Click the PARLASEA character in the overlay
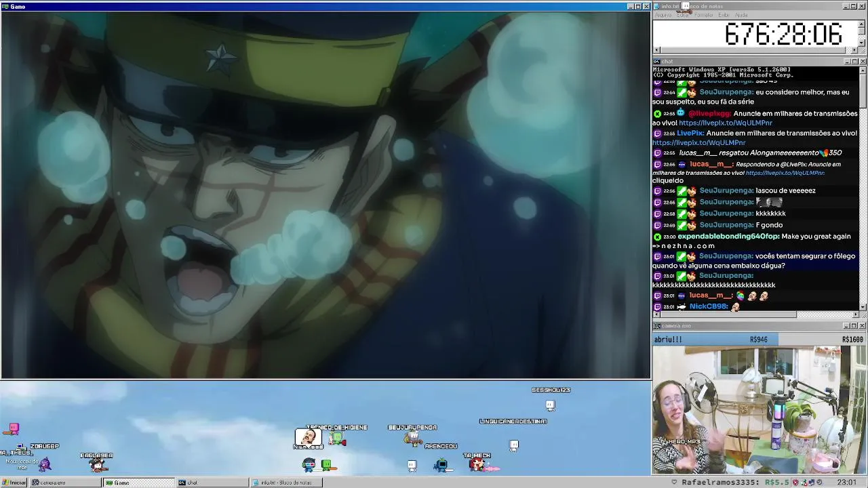The width and height of the screenshot is (868, 488). pos(98,465)
